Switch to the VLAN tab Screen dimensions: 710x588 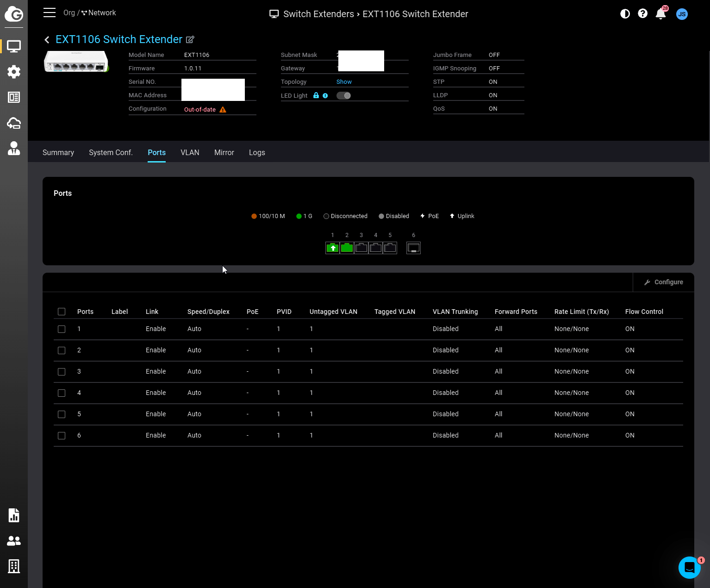coord(190,153)
